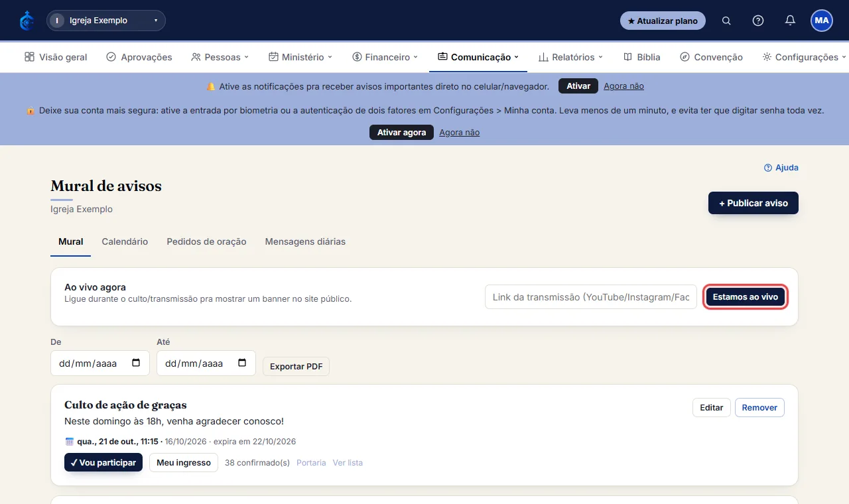Go to Visão geral

click(56, 57)
